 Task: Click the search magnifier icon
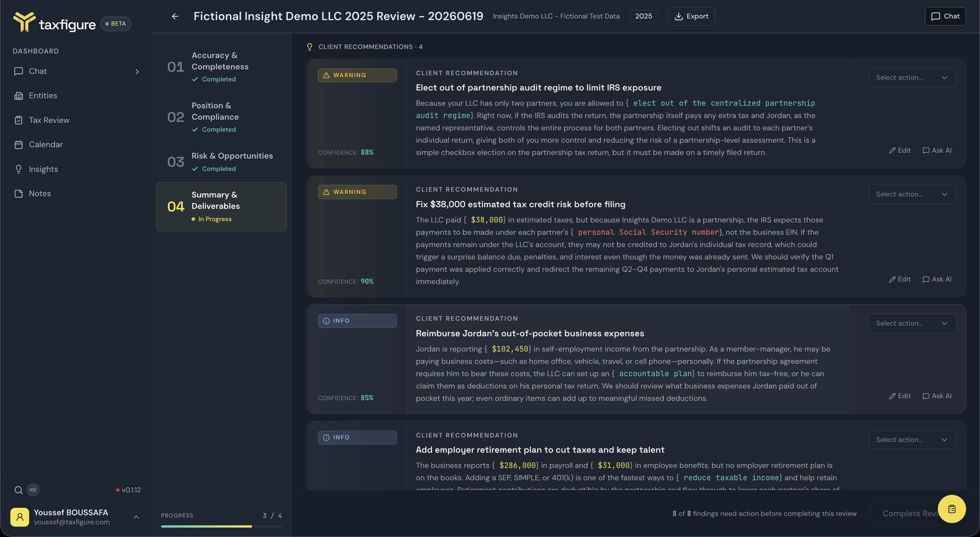(18, 490)
